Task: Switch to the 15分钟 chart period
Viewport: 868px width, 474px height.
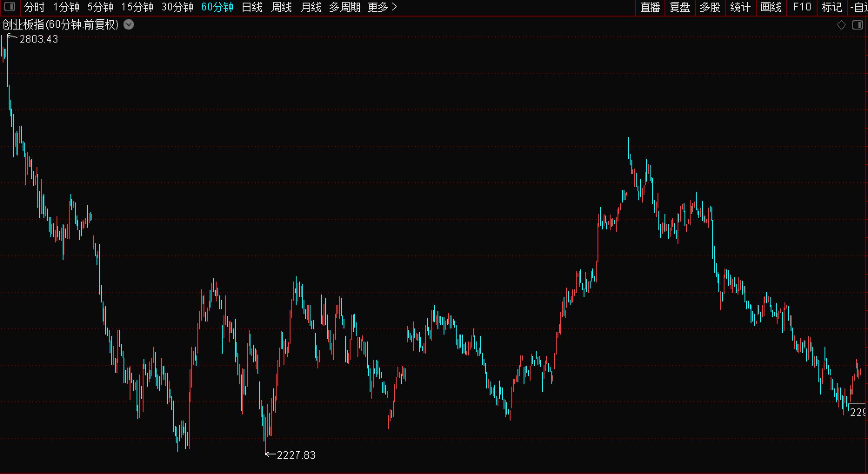Action: (x=137, y=7)
